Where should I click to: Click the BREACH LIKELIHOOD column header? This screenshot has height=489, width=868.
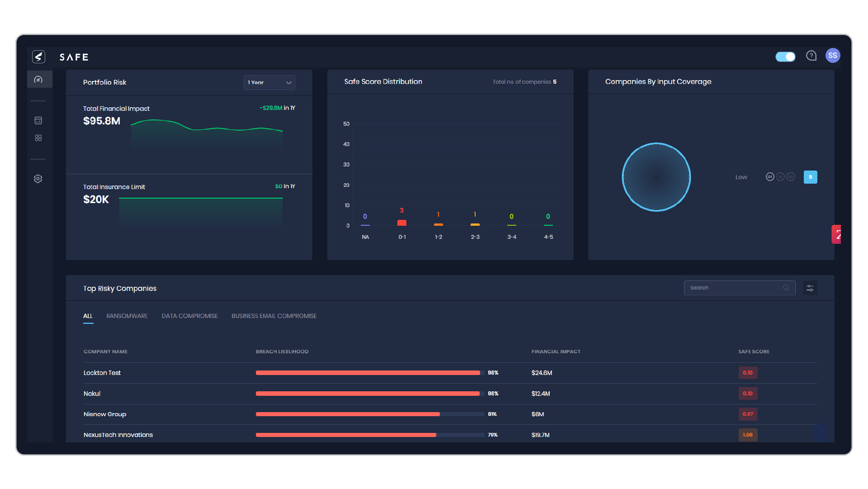click(x=282, y=351)
